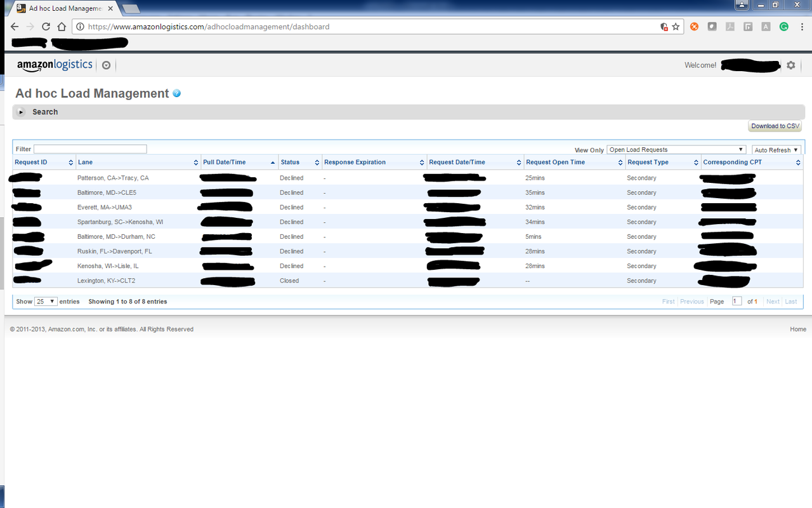812x508 pixels.
Task: Open the Show entries count dropdown
Action: tap(46, 302)
